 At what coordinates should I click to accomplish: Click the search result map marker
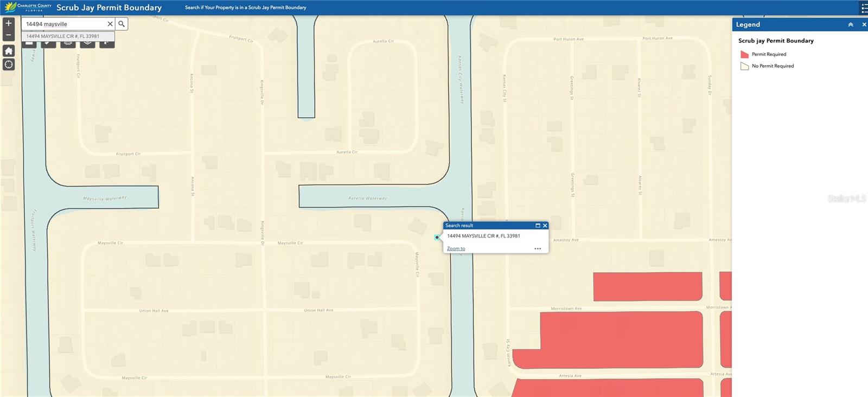pos(437,237)
